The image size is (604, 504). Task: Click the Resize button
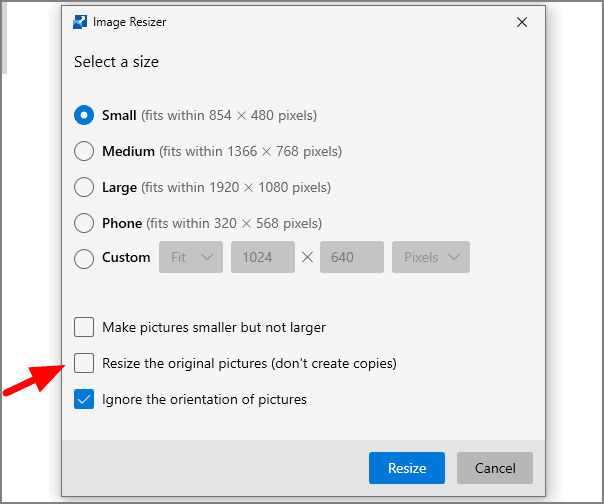coord(407,468)
